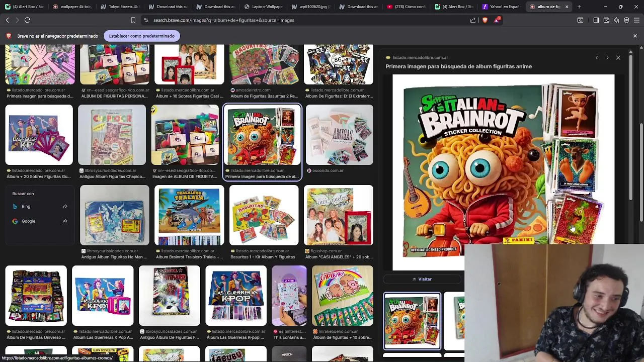Open the Capibara mirakebueno.com.ar thumbnail

tap(343, 296)
